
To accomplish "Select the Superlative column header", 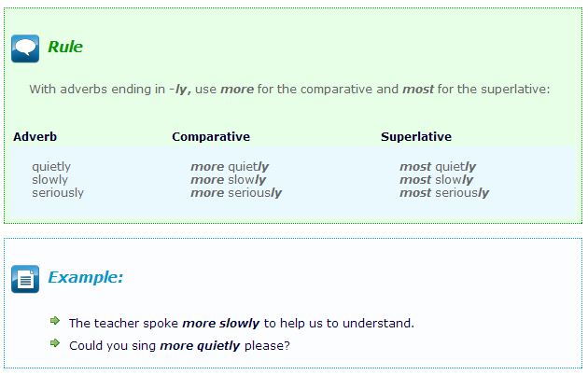I will [x=416, y=137].
